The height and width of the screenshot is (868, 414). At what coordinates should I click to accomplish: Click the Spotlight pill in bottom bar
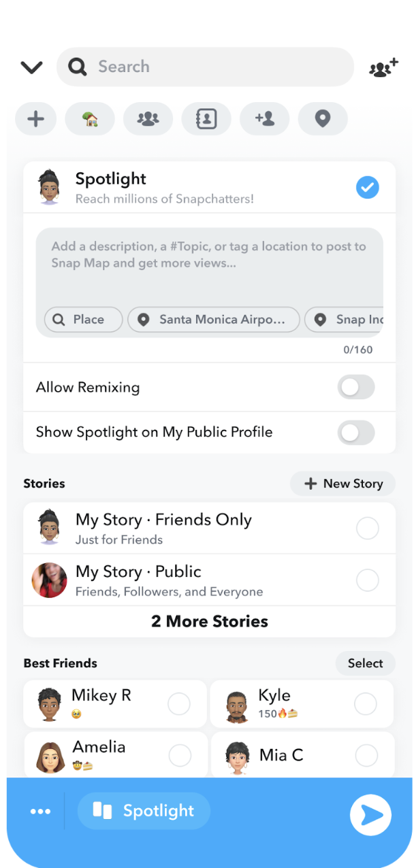coord(144,811)
